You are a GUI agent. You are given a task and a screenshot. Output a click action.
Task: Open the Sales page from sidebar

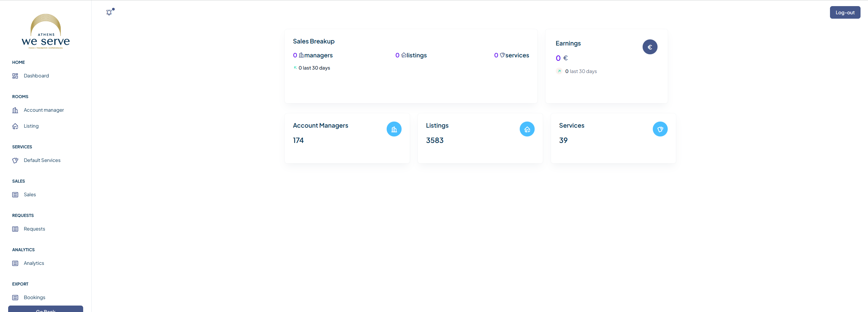[x=30, y=195]
